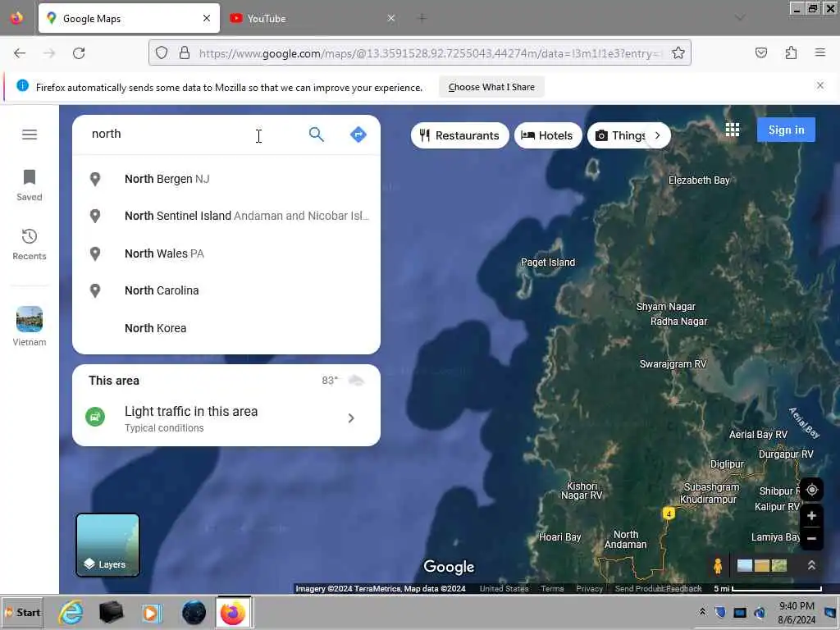
Task: Filter map by Things to do
Action: (x=620, y=135)
